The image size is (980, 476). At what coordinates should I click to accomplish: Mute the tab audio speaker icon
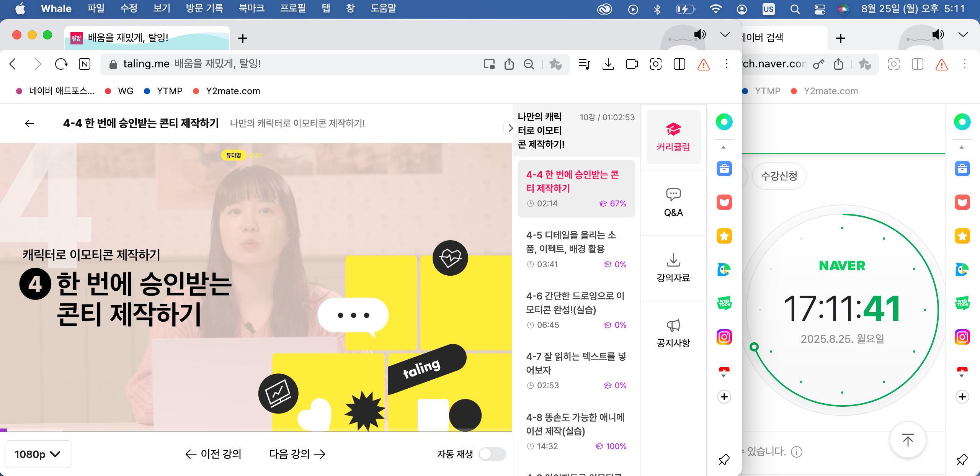coord(700,34)
